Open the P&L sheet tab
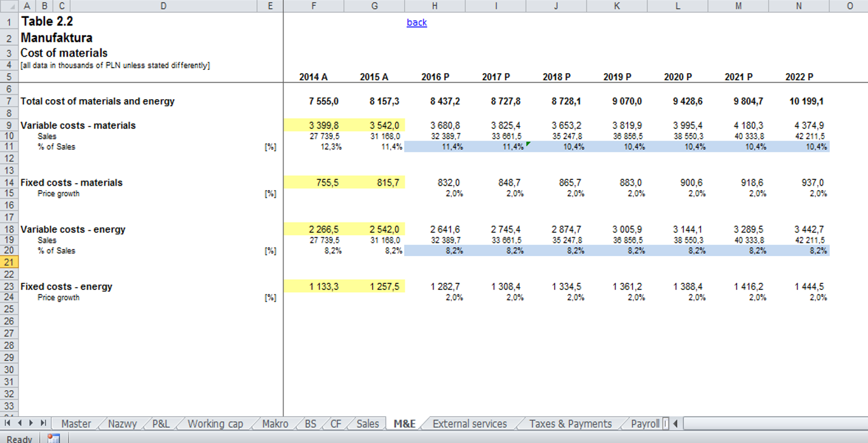Image resolution: width=868 pixels, height=443 pixels. coord(163,423)
